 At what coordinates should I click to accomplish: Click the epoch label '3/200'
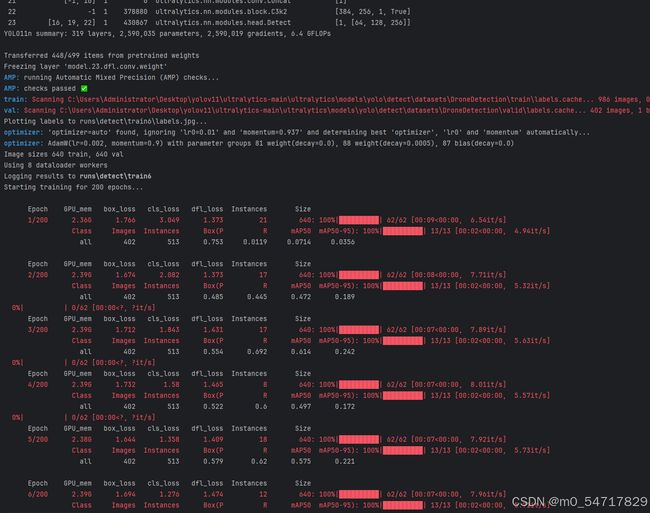pyautogui.click(x=38, y=330)
